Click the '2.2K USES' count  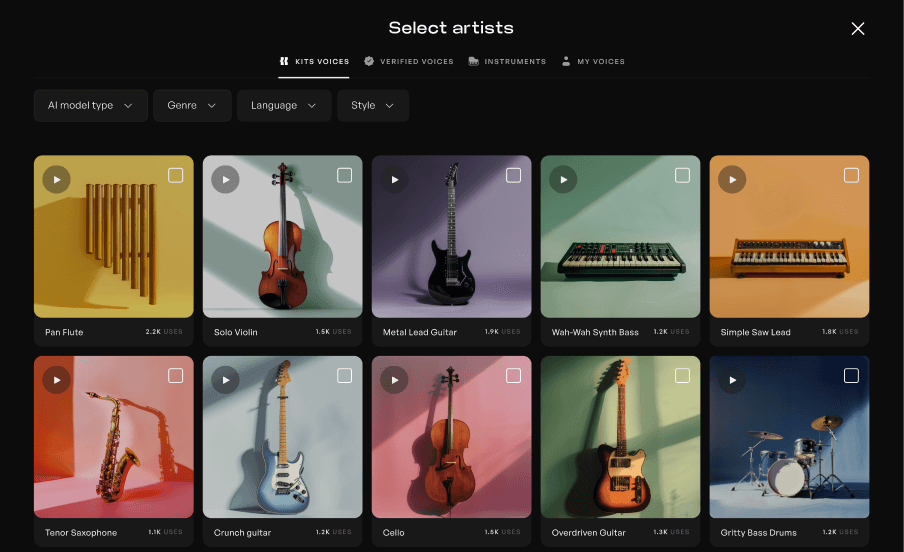(164, 332)
